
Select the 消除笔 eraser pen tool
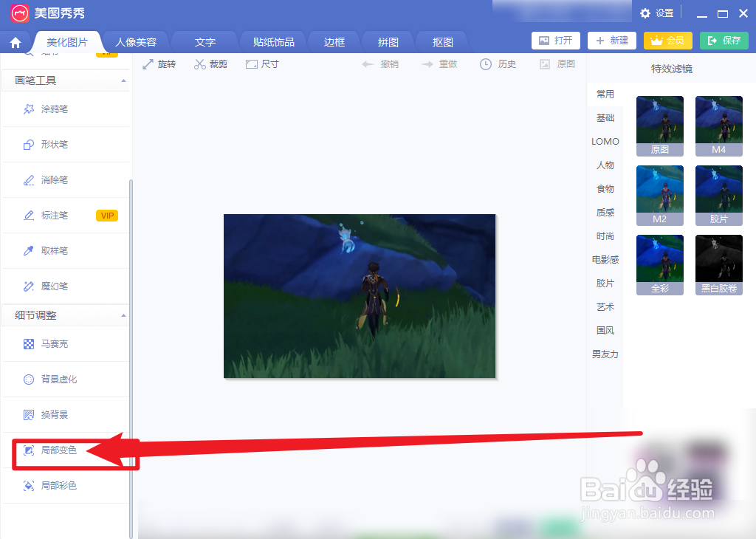click(66, 180)
